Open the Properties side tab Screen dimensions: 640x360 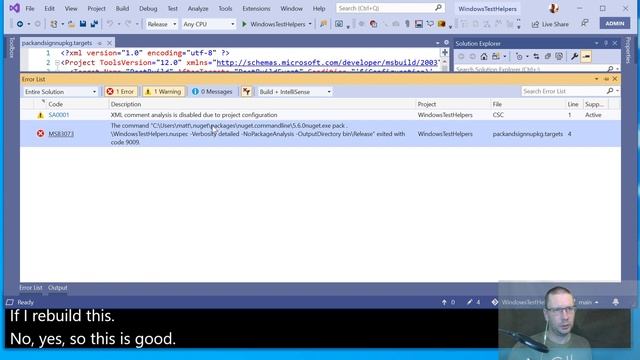click(x=628, y=50)
